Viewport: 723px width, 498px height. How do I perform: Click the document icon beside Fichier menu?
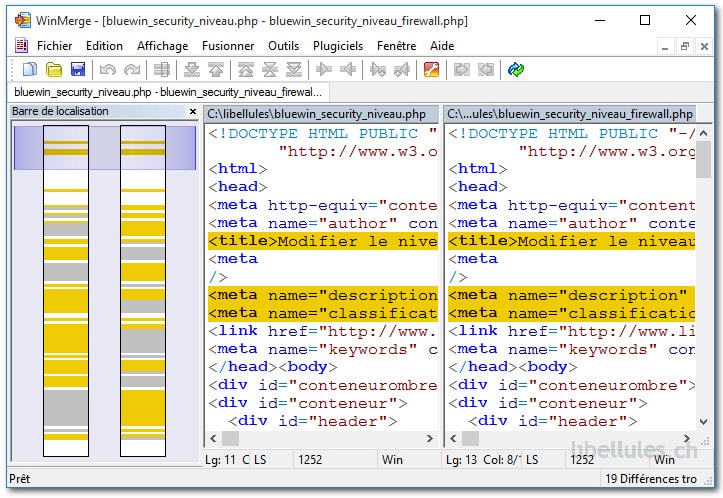click(x=21, y=45)
